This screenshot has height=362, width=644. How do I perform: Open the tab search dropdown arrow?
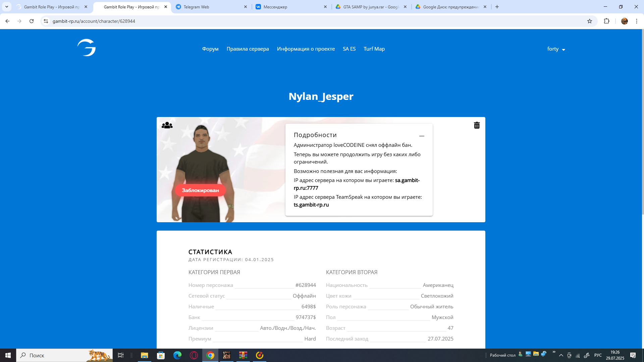tap(7, 7)
